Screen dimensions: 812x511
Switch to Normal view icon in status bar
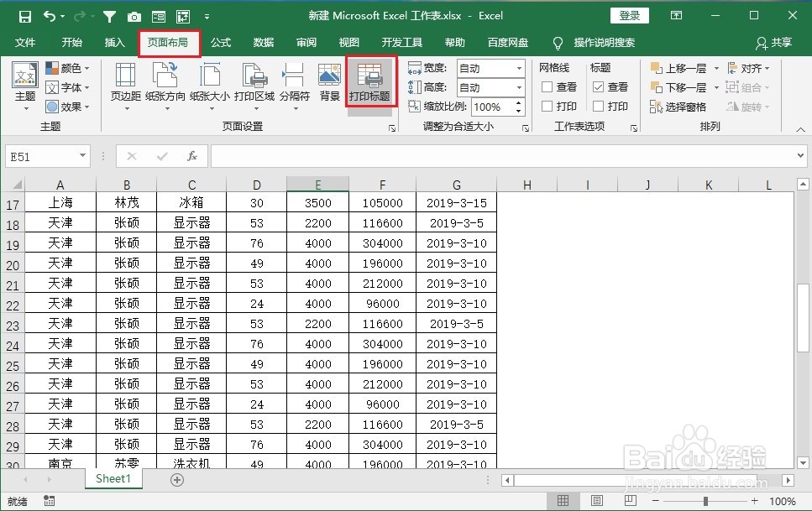pyautogui.click(x=563, y=501)
